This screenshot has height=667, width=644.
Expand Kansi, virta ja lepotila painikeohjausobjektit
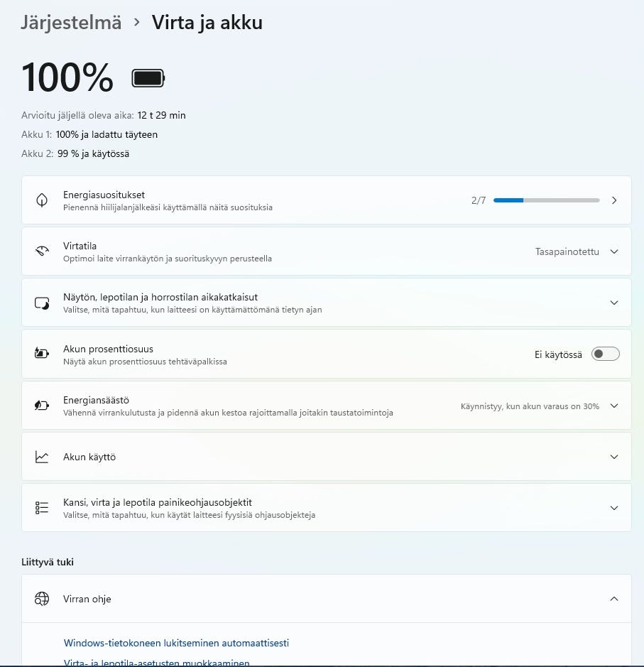(614, 508)
